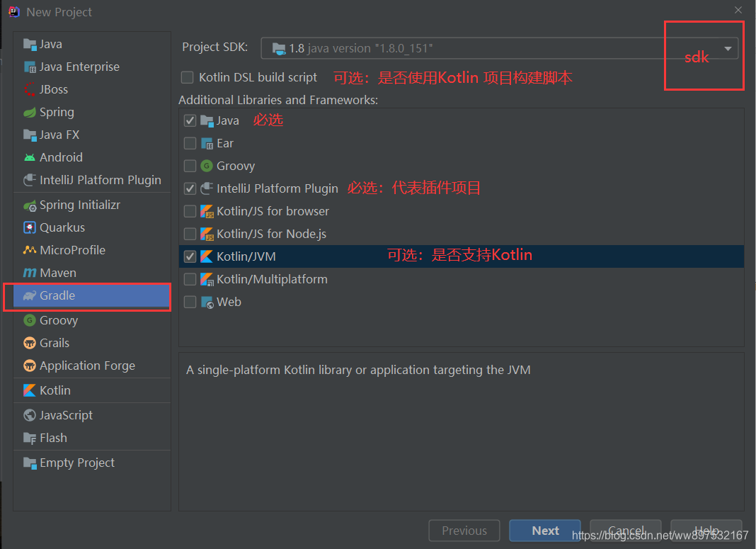Click the Kotlin/JS for browser icon

207,211
